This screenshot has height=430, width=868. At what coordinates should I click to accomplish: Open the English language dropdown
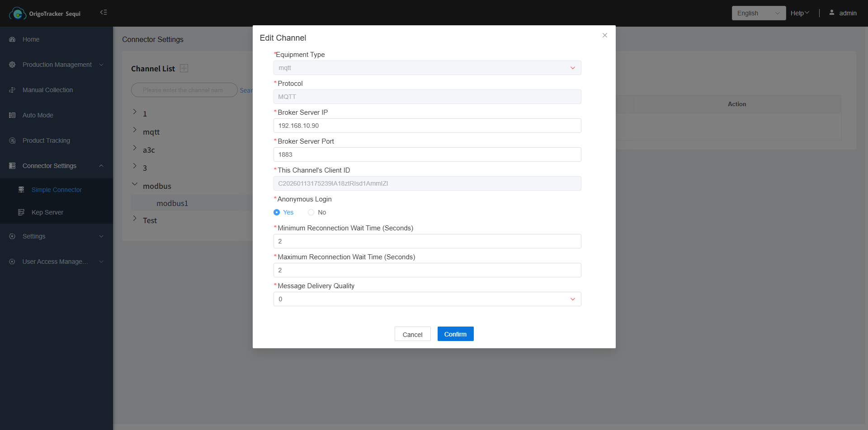(758, 13)
